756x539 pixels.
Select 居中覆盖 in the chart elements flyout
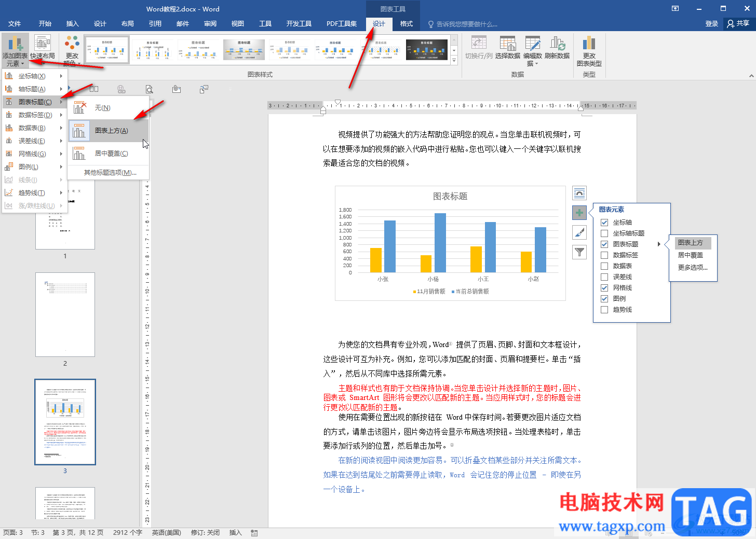point(691,255)
